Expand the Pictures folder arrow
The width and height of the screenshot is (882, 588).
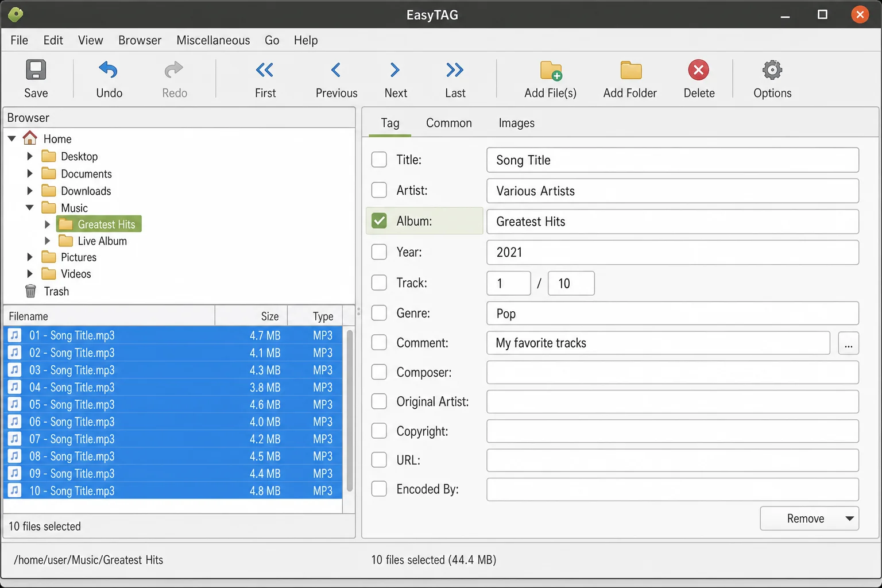(30, 257)
